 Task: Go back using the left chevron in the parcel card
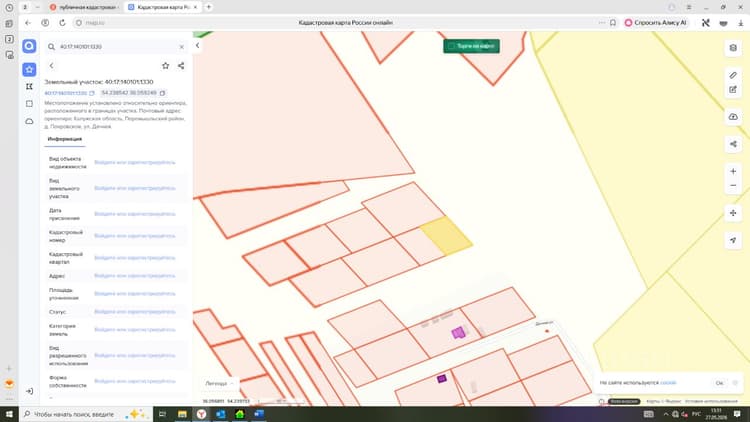pyautogui.click(x=52, y=66)
